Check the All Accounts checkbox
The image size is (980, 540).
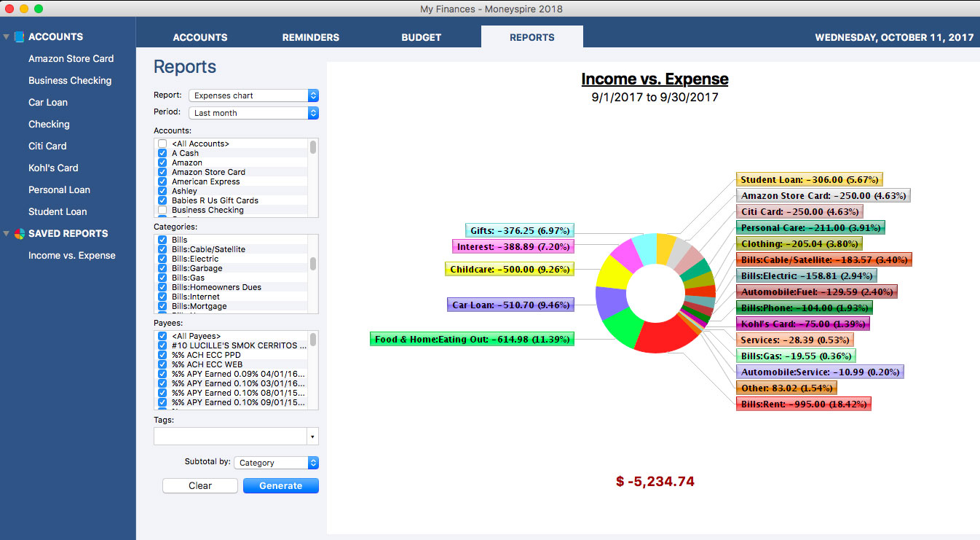[x=162, y=144]
